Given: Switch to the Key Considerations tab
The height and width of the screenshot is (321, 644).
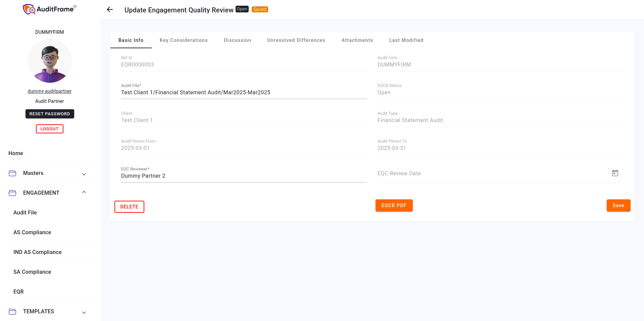Looking at the screenshot, I should (184, 40).
